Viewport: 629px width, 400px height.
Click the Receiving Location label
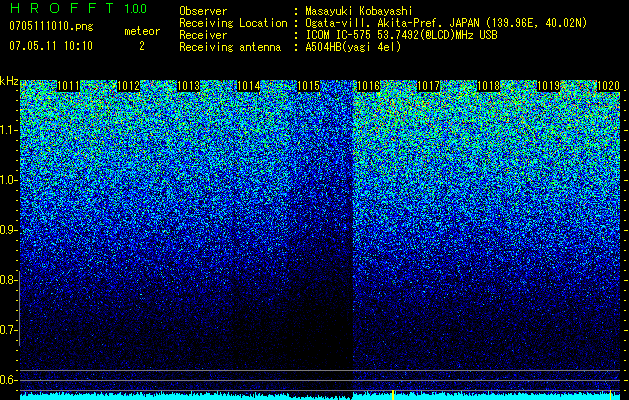pos(233,23)
